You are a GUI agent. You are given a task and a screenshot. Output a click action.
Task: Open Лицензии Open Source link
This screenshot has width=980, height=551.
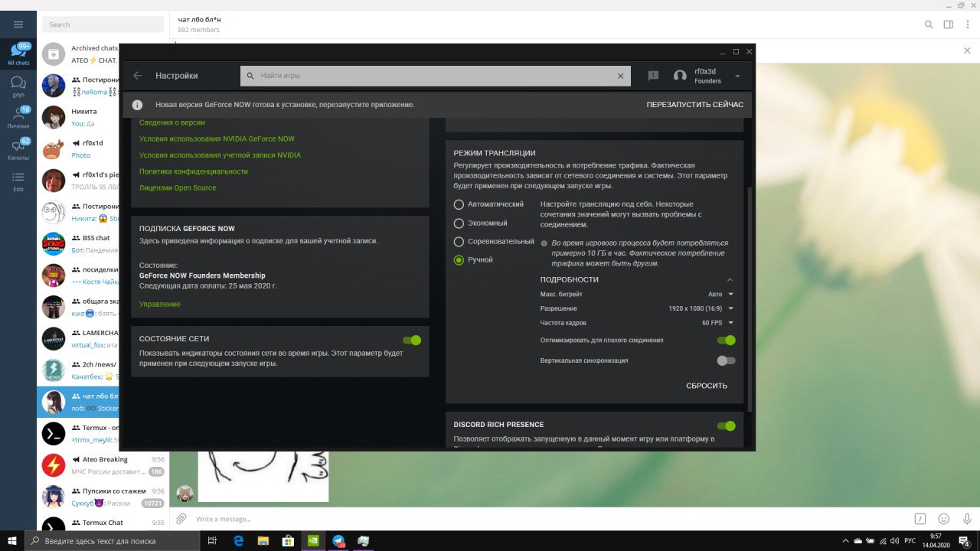coord(178,187)
